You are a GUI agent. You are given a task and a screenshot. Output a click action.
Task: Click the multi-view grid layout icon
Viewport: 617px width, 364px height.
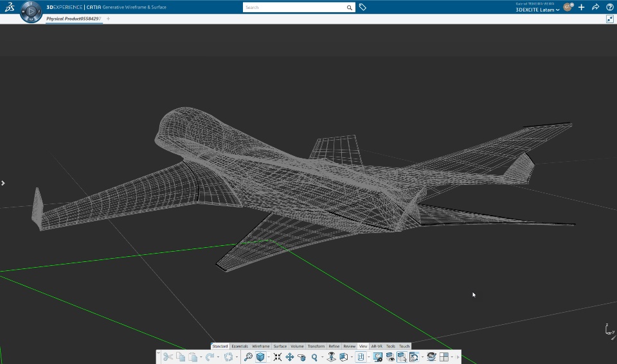coord(444,357)
